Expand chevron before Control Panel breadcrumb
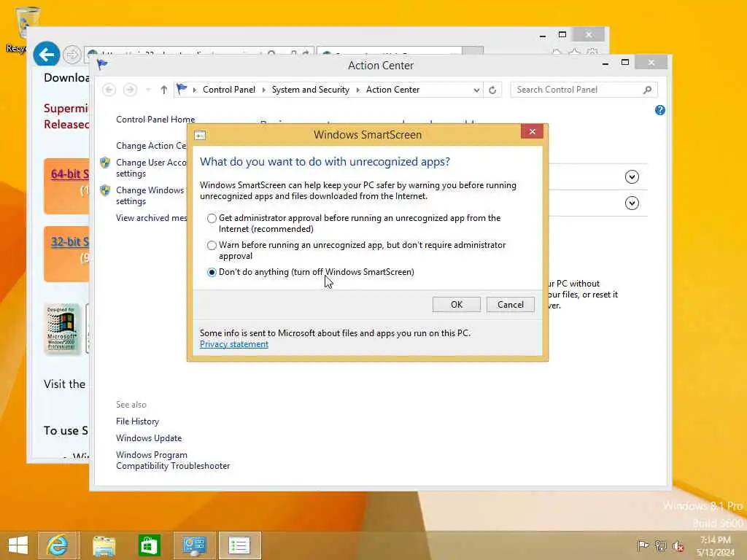Screen dimensions: 747x560 click(194, 90)
